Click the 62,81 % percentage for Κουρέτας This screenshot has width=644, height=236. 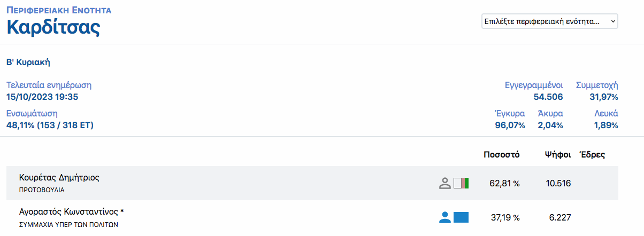click(x=504, y=184)
